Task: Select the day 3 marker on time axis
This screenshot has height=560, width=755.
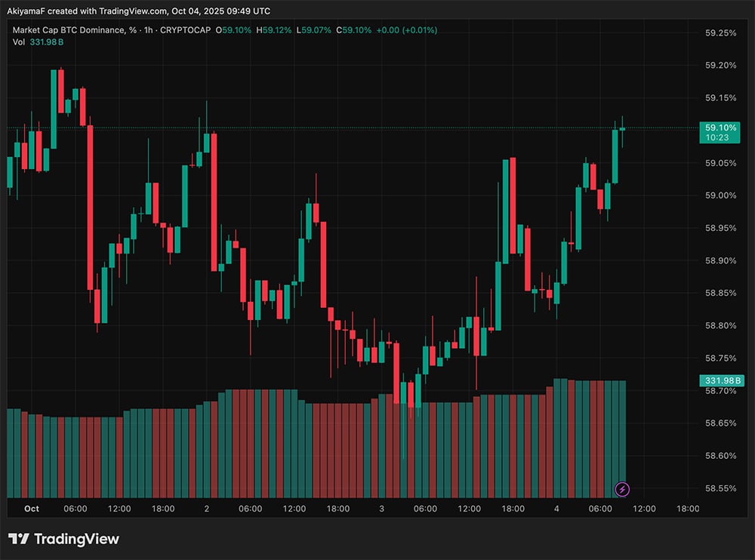Action: pyautogui.click(x=381, y=509)
